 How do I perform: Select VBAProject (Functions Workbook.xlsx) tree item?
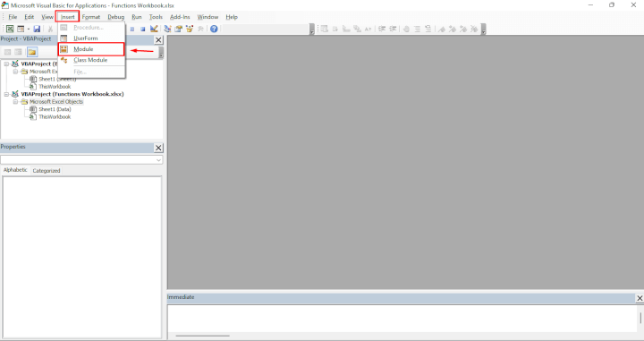point(72,94)
